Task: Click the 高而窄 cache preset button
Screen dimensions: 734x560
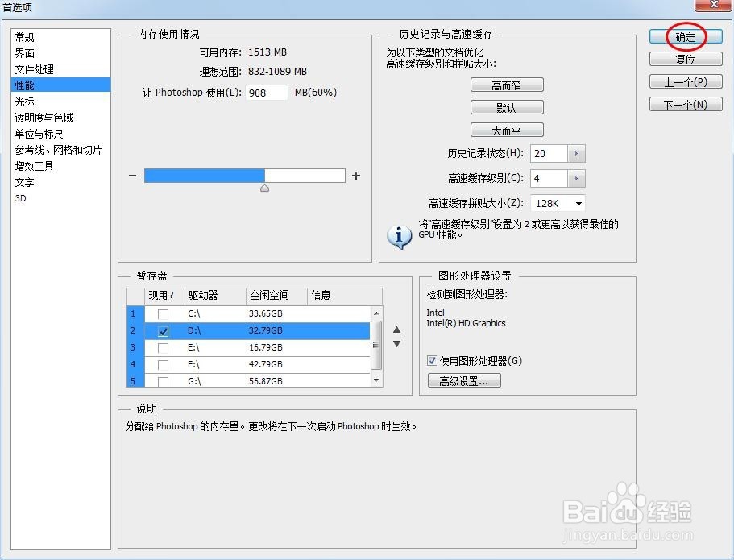Action: 507,85
